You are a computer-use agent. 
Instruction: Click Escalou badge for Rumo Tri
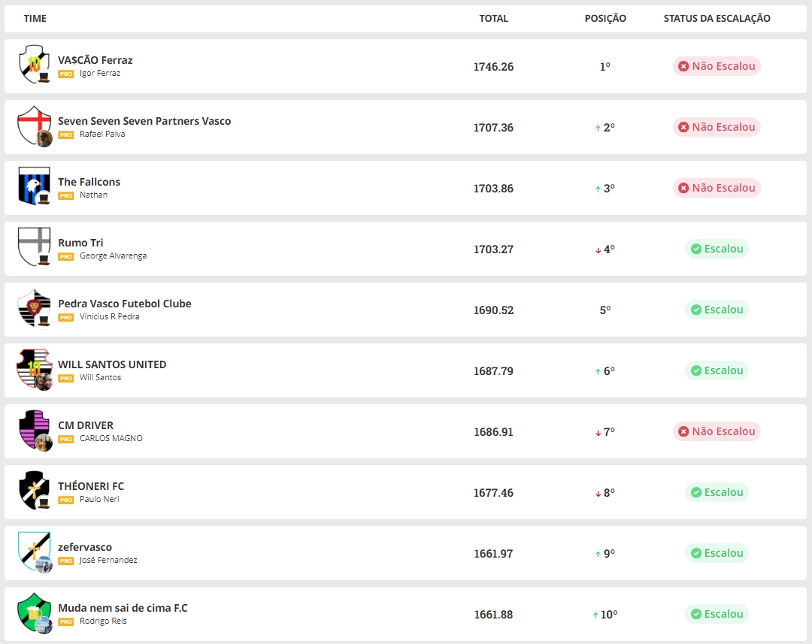[717, 249]
